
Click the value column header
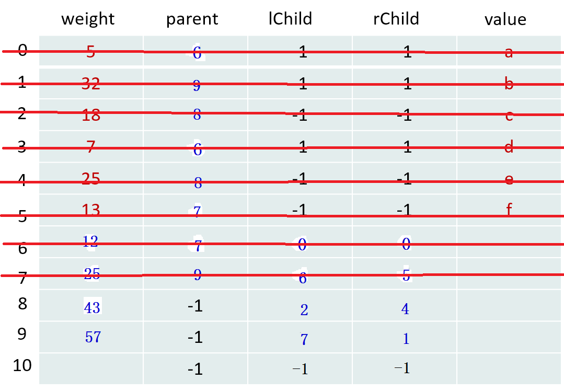505,19
